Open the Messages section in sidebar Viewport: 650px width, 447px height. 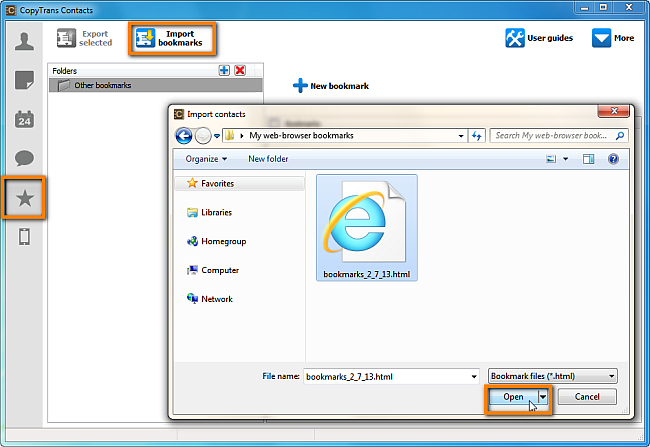pyautogui.click(x=24, y=158)
